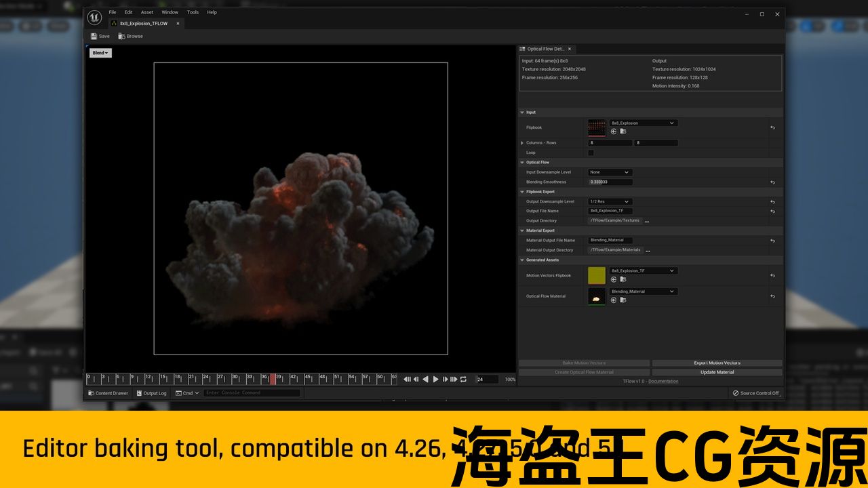Browse to Motion Vectors Flipbook in Content Browser
Image resolution: width=868 pixels, height=488 pixels.
pyautogui.click(x=623, y=279)
